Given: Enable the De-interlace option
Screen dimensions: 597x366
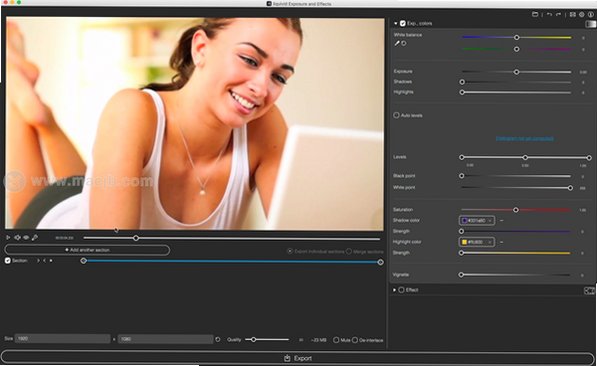Looking at the screenshot, I should pyautogui.click(x=355, y=340).
